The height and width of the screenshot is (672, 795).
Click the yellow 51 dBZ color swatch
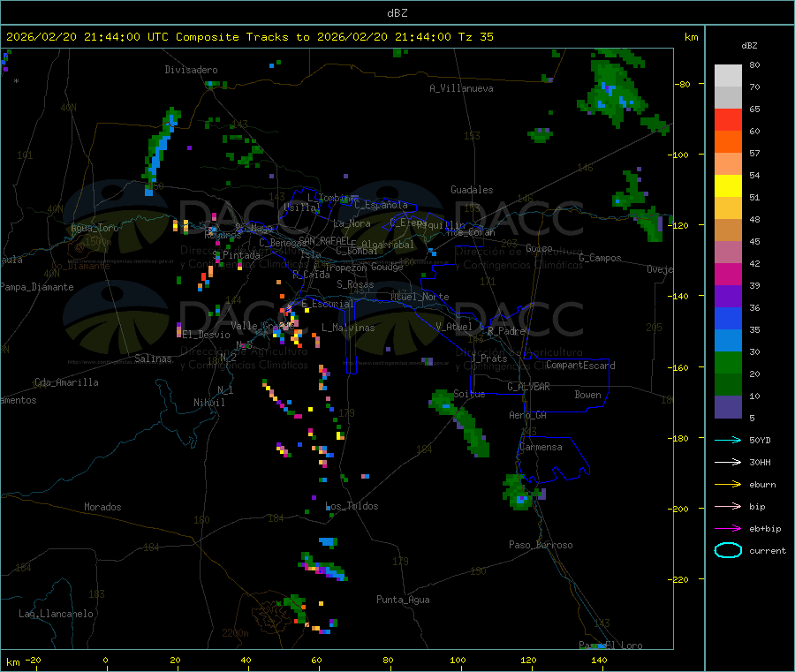(728, 186)
